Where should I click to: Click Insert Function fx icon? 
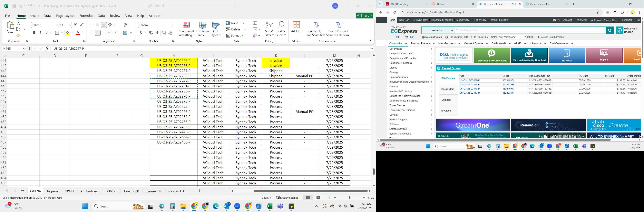47,48
